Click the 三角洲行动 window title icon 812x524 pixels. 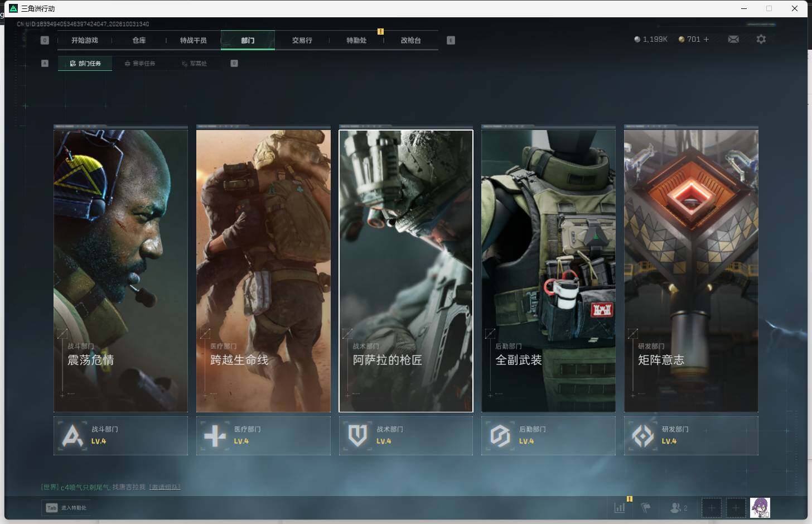13,8
